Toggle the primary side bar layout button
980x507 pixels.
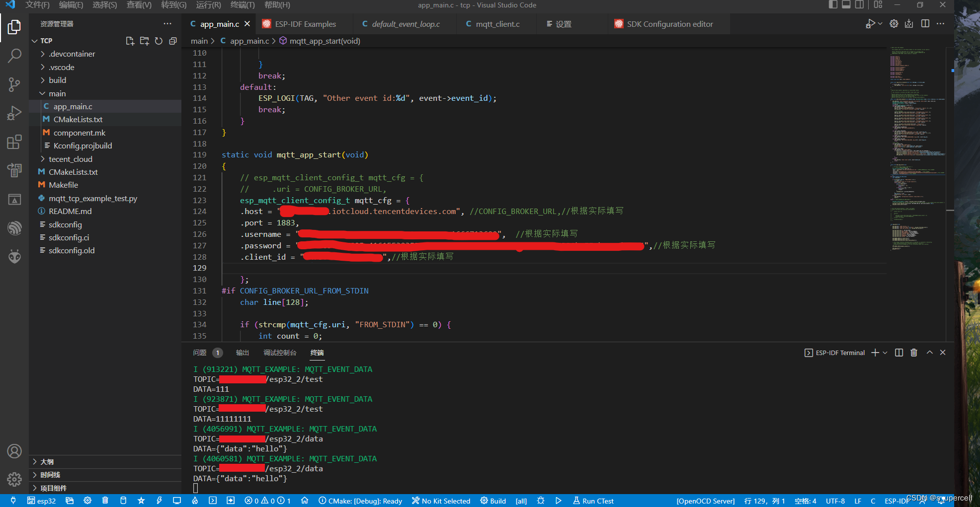pos(833,5)
